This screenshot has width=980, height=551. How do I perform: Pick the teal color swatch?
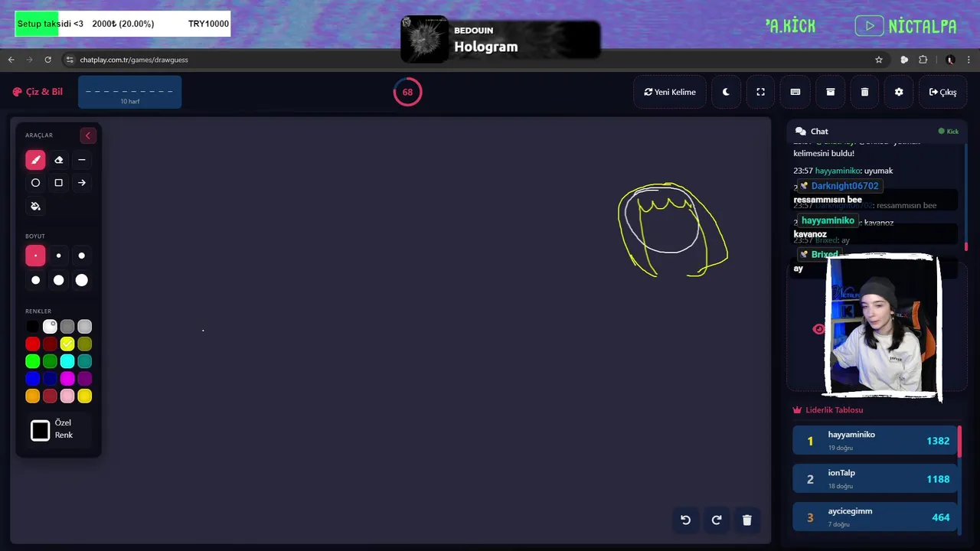[85, 361]
